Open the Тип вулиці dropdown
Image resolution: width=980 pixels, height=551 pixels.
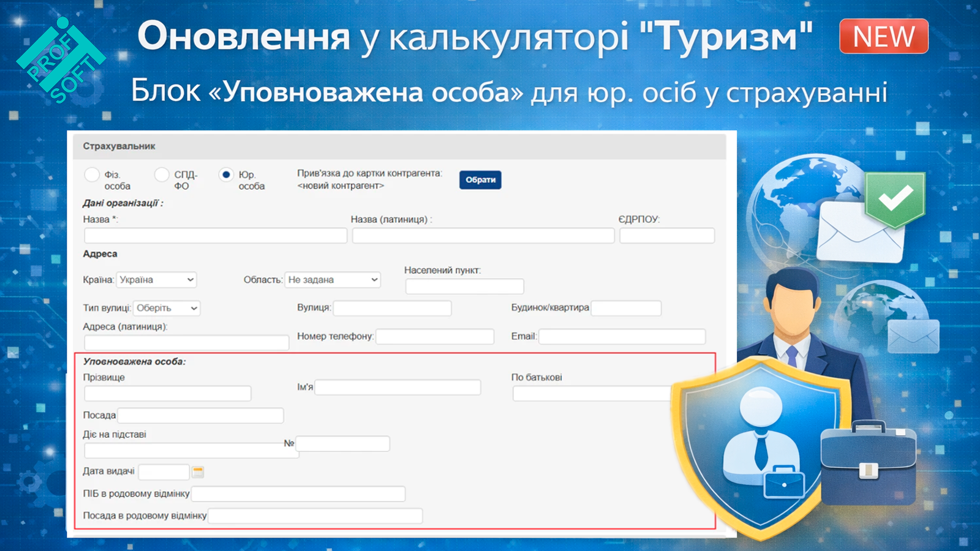pyautogui.click(x=167, y=308)
